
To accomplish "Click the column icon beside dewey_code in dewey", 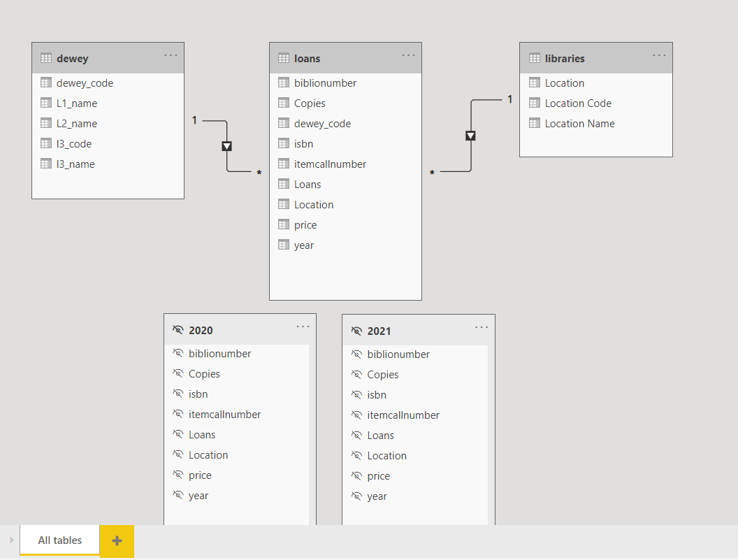I will [46, 83].
